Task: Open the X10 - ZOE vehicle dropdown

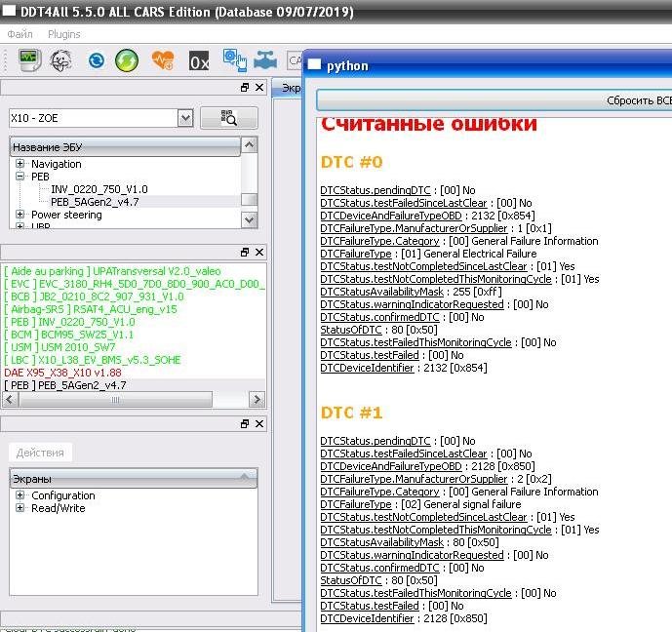Action: coord(185,118)
